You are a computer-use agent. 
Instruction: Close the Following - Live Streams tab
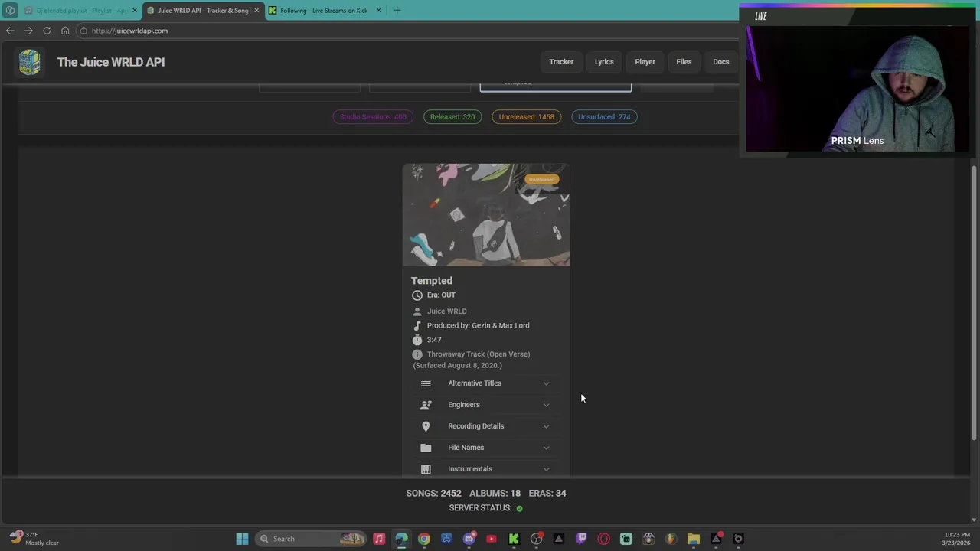click(378, 11)
